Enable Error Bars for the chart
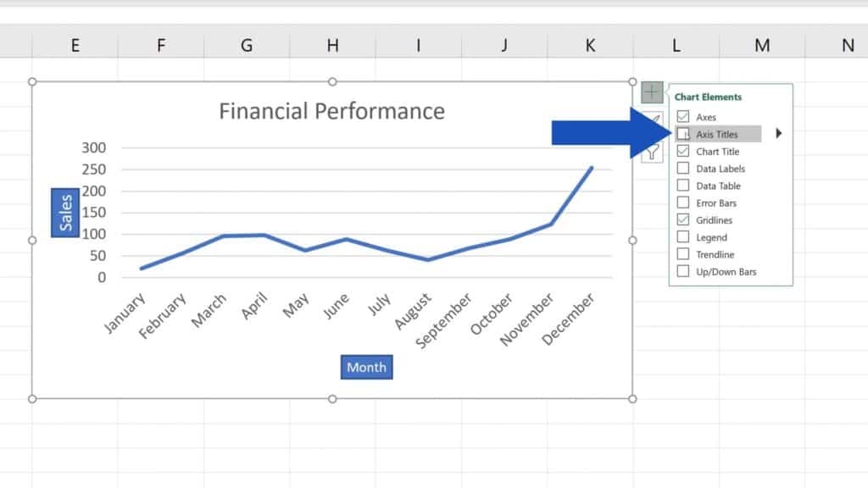The height and width of the screenshot is (488, 868). point(683,202)
